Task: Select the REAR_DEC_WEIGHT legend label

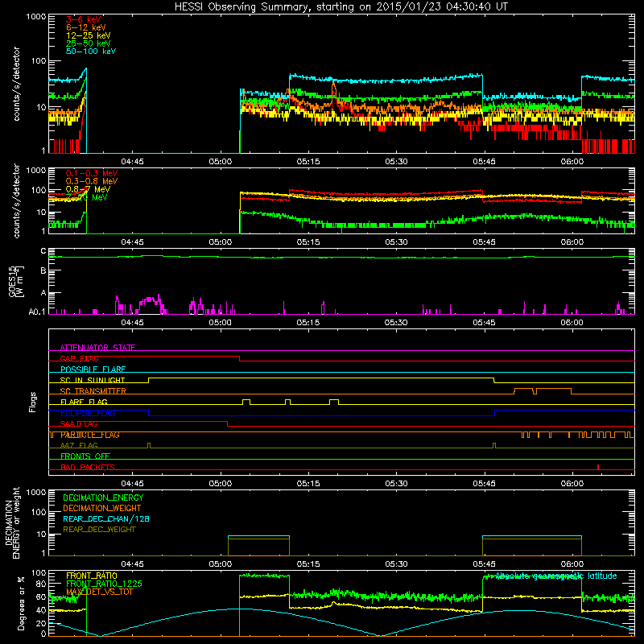Action: (99, 530)
